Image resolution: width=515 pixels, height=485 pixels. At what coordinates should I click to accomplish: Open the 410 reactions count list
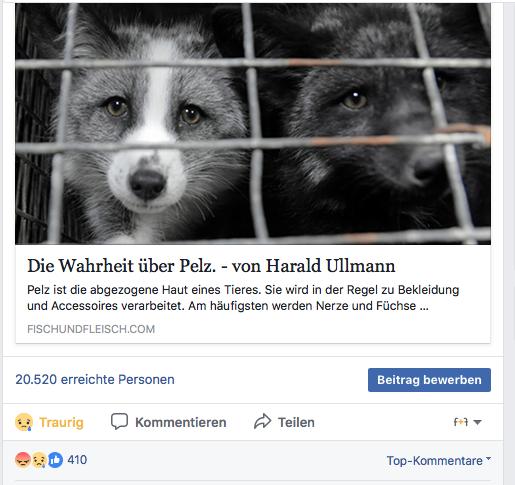click(77, 460)
